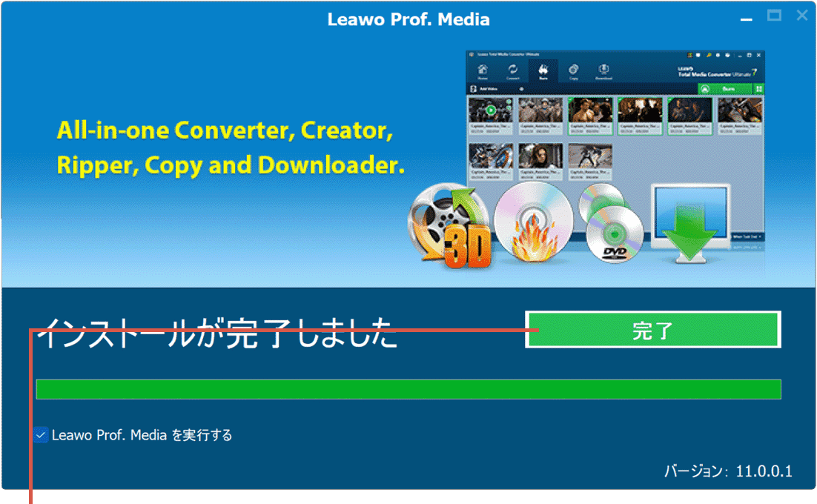Select the flaming disc Burn icon
This screenshot has height=504, width=817.
point(543,67)
